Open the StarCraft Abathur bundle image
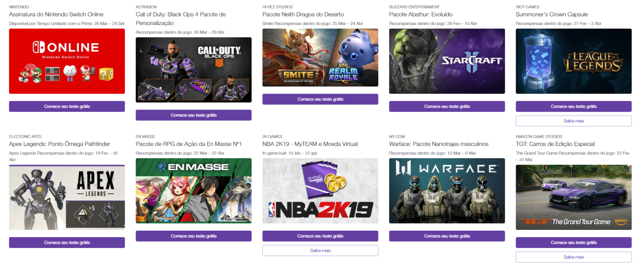 (x=447, y=61)
